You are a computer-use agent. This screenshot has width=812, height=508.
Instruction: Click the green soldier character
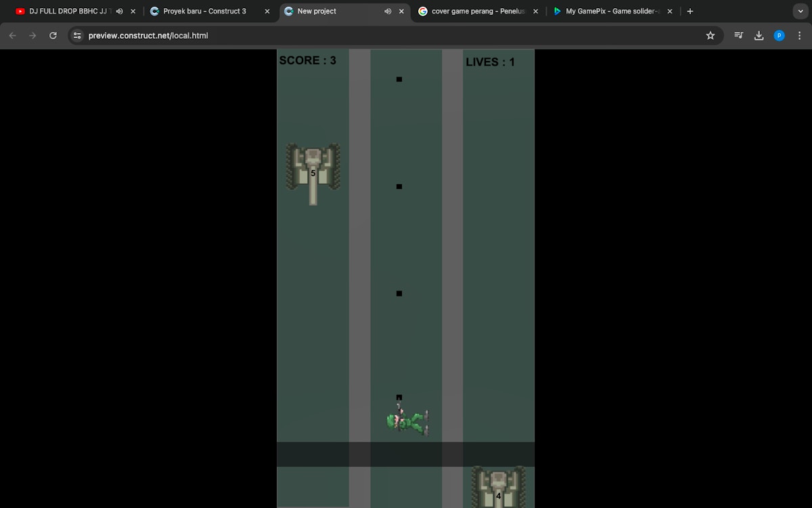coord(407,421)
